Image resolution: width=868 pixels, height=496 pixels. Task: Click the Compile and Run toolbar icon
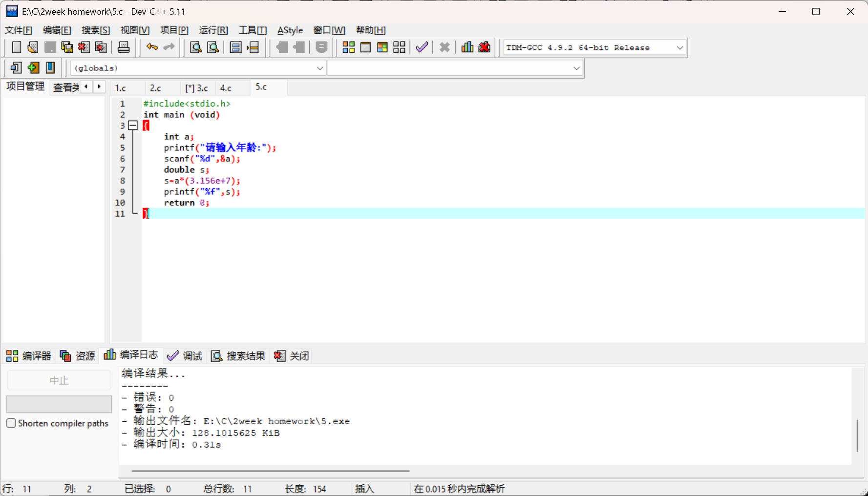pos(382,47)
